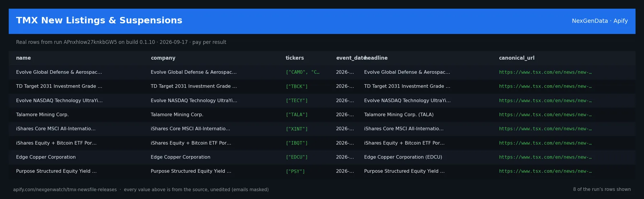Click name cell Edge Copper Corporation
This screenshot has width=644, height=199.
click(46, 157)
